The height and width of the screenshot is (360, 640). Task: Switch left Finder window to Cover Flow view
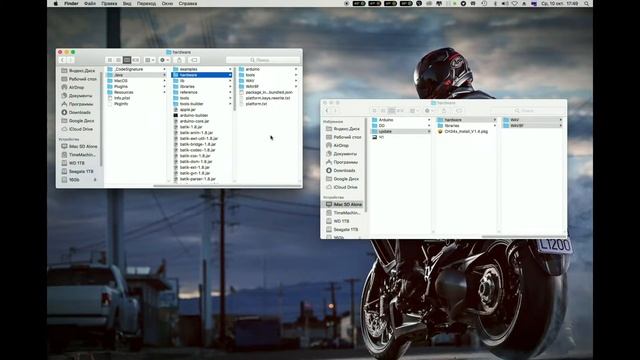(x=136, y=60)
